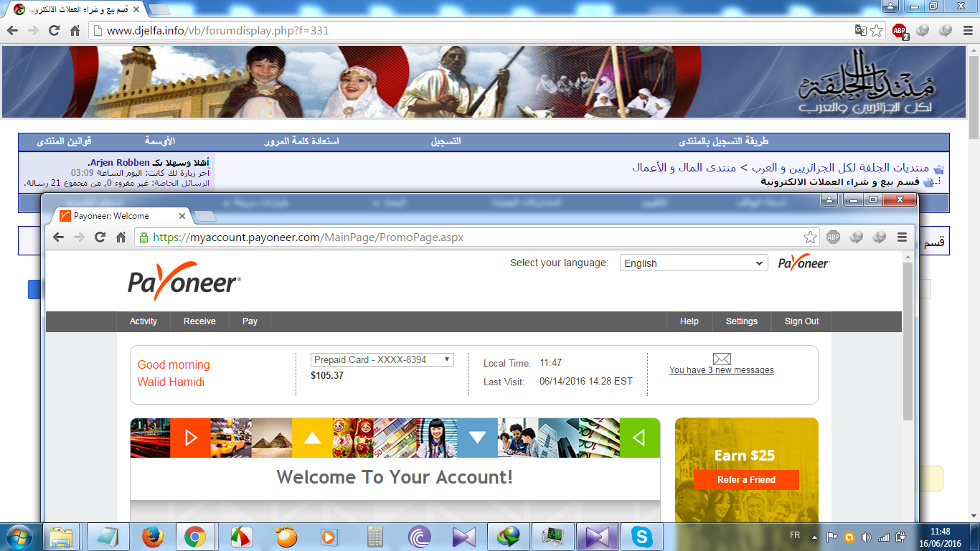Click Sign Out in Payoneer menu
The image size is (980, 551).
coord(802,321)
